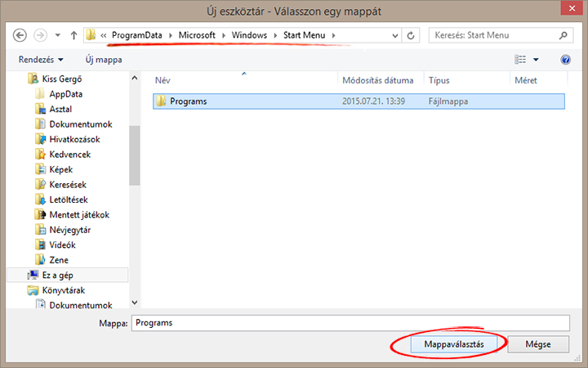Click the Mappa folder name input field

[x=350, y=322]
